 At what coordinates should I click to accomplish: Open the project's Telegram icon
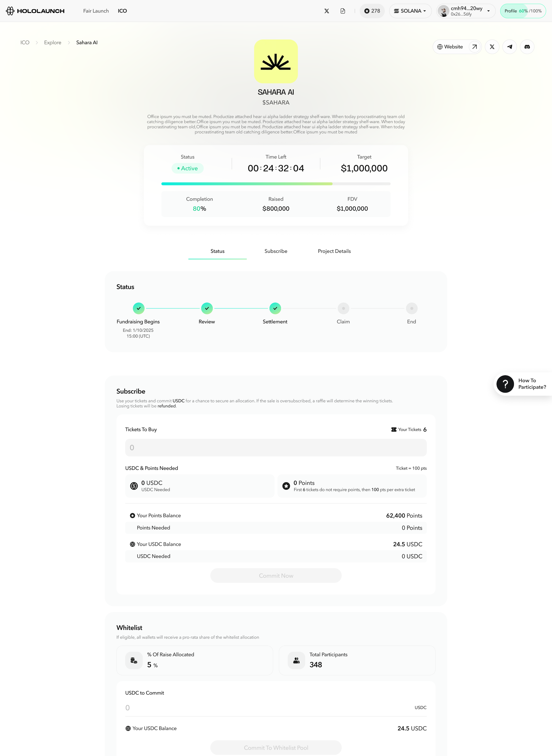click(510, 47)
